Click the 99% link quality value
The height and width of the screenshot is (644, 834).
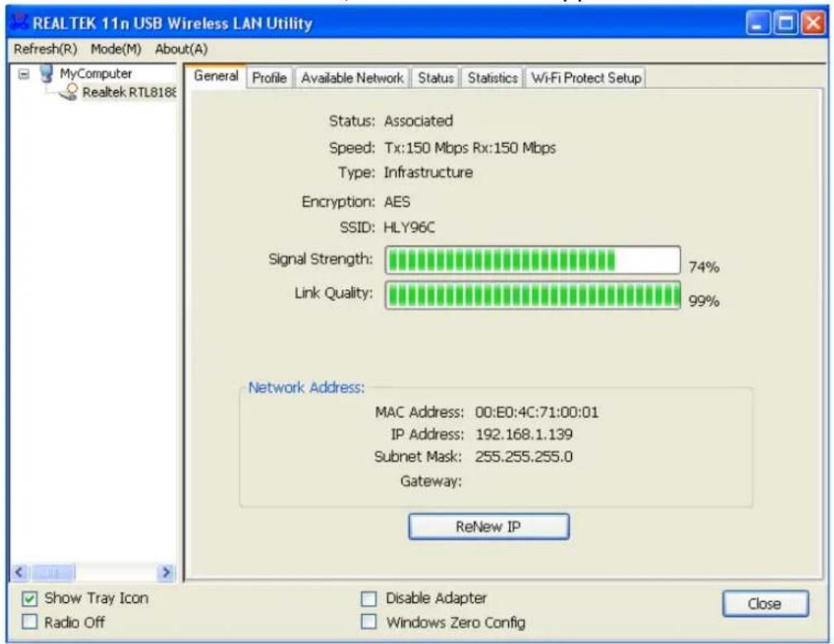coord(703,301)
